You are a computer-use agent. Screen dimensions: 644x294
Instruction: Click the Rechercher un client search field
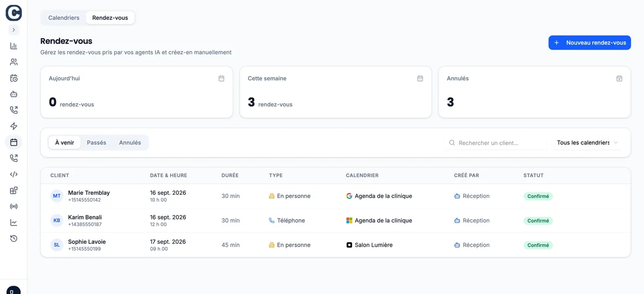(x=496, y=143)
